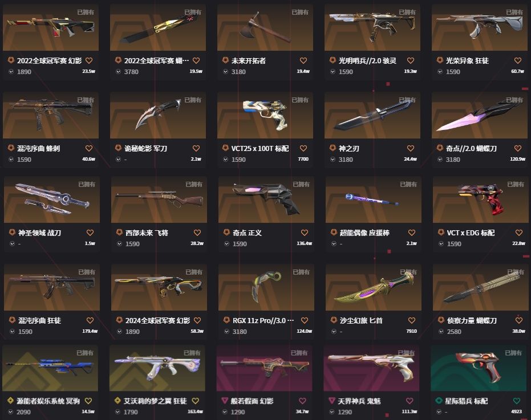Screen dimensions: 531x420
Task: Click the yellow diamond tier icon by 源能者娱乐系统 冥驹
Action: click(10, 401)
